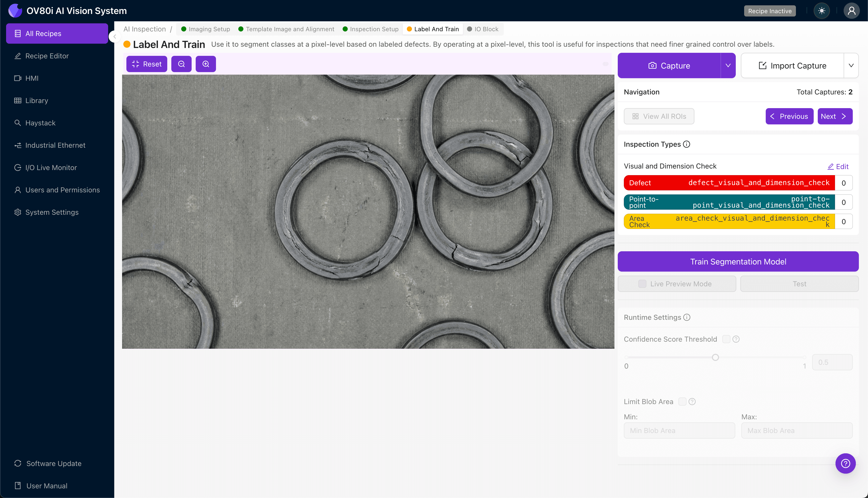This screenshot has width=868, height=498.
Task: Open the floating help button at bottom right
Action: coord(845,463)
